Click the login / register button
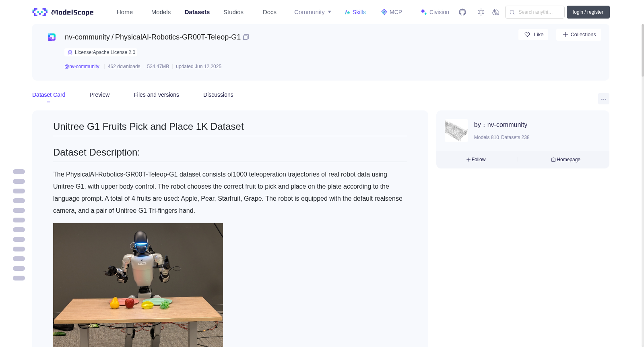 [x=588, y=12]
